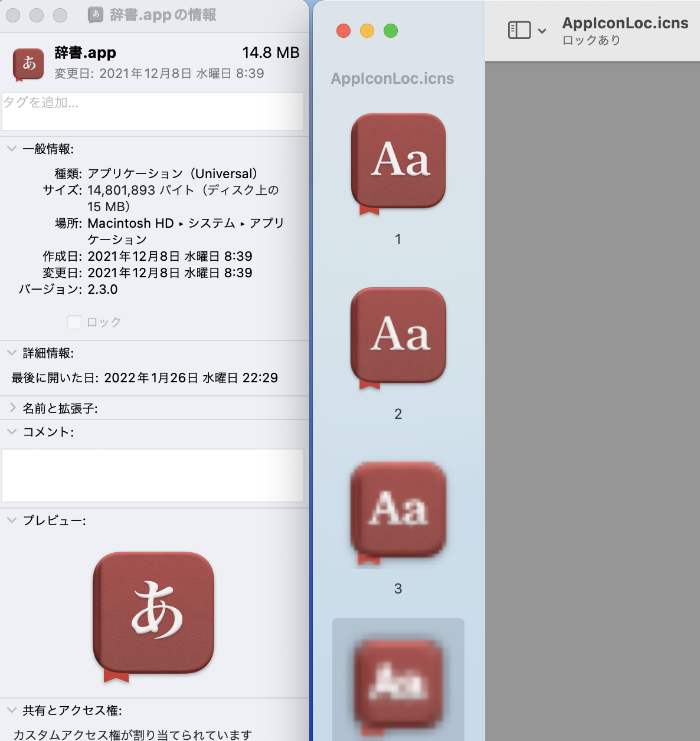700x741 pixels.
Task: Click the AppIconLoc.icns title in the Preview toolbar
Action: [x=626, y=23]
